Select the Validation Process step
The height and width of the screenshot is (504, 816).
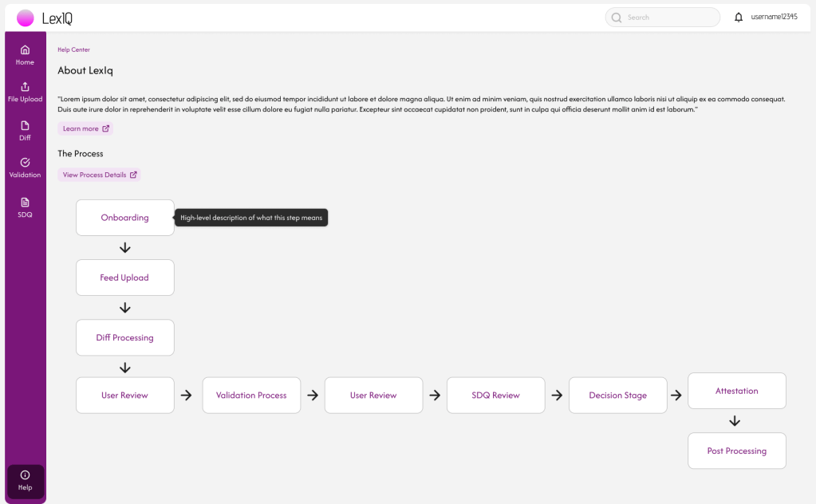click(251, 396)
